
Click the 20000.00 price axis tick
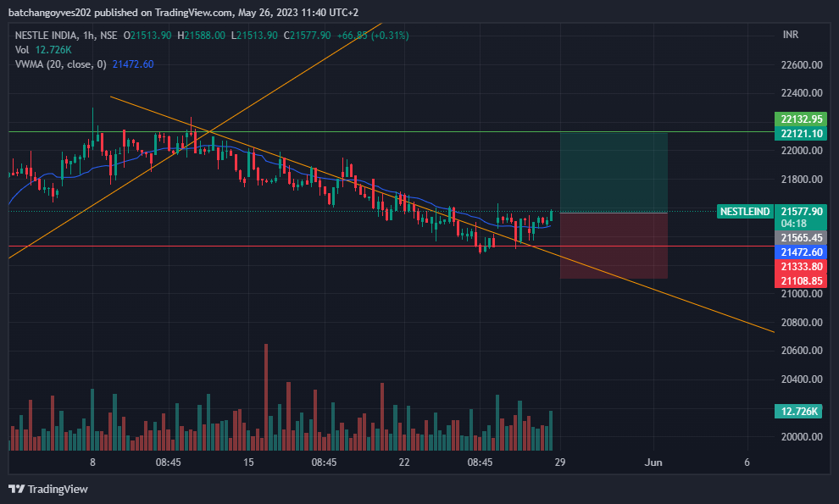coord(802,436)
